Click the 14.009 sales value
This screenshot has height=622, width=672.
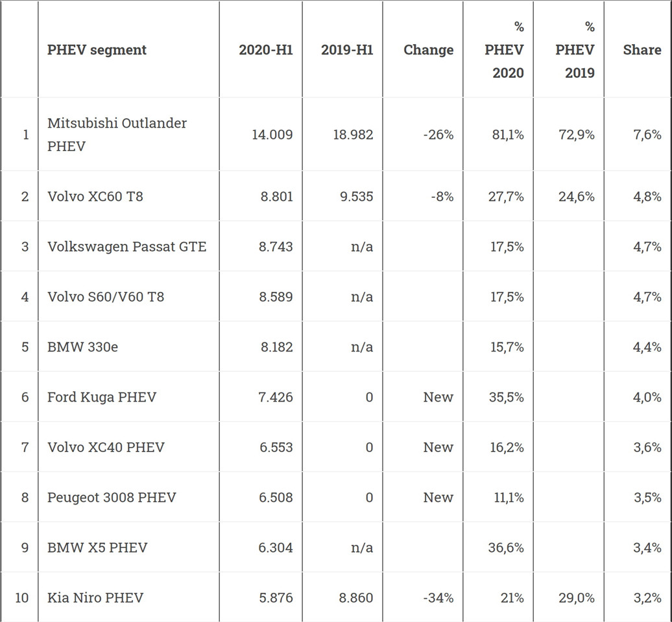(x=272, y=135)
